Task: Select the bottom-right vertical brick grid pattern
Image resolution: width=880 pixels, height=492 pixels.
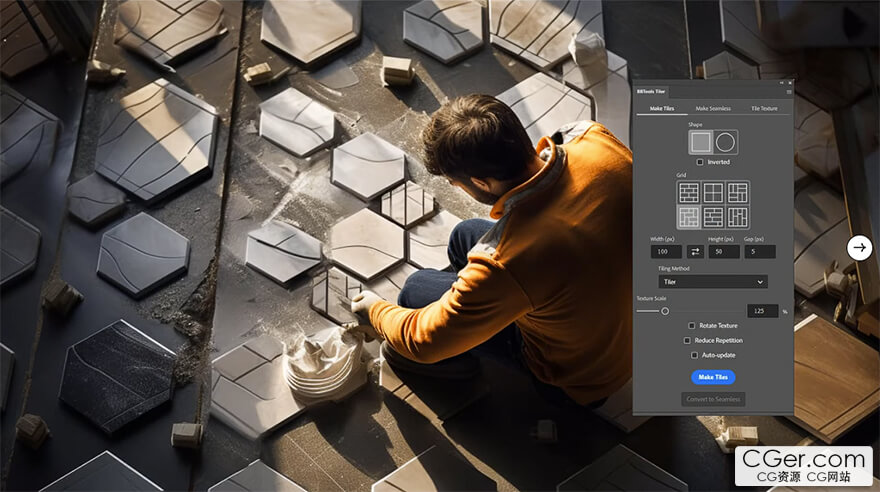Action: 738,217
